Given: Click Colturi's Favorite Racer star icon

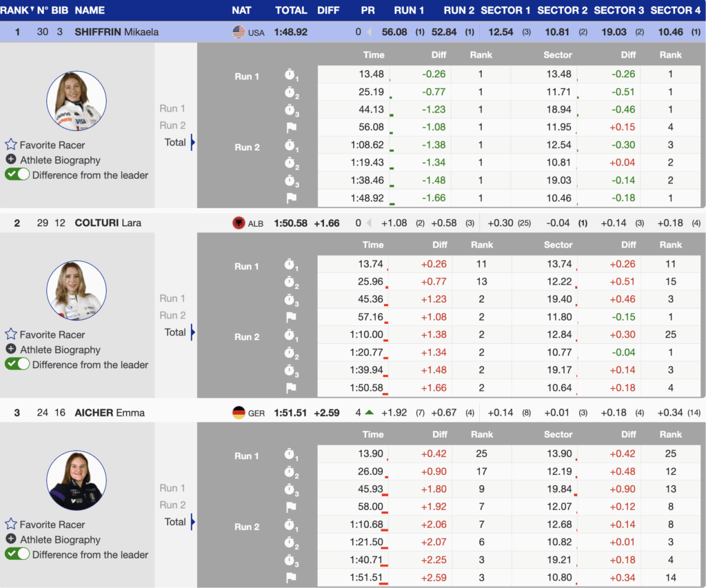Looking at the screenshot, I should [11, 334].
